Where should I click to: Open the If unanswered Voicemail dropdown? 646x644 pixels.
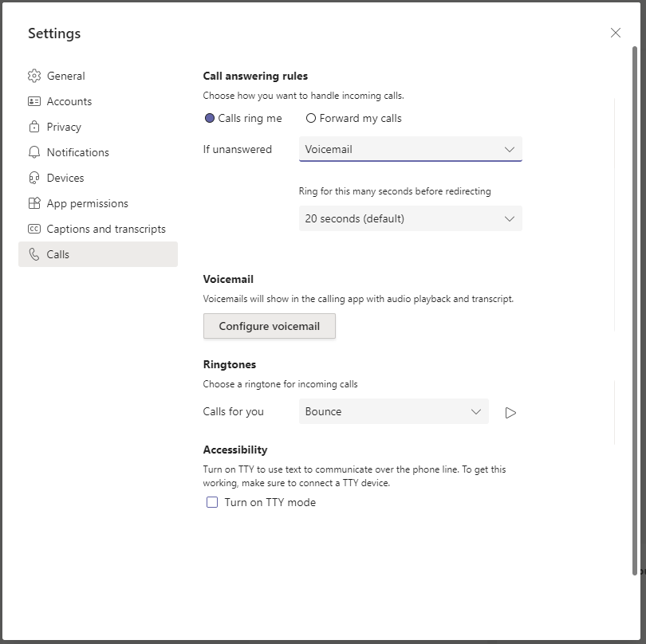(x=411, y=149)
